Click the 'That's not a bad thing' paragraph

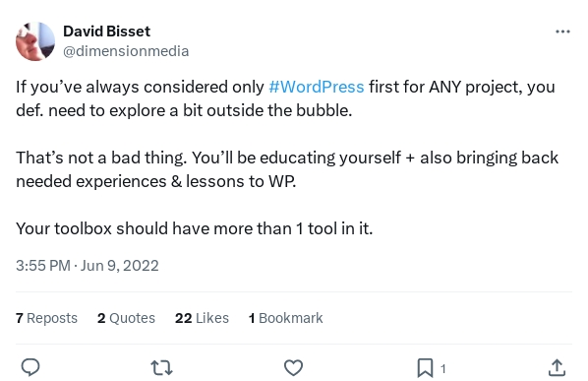(287, 169)
